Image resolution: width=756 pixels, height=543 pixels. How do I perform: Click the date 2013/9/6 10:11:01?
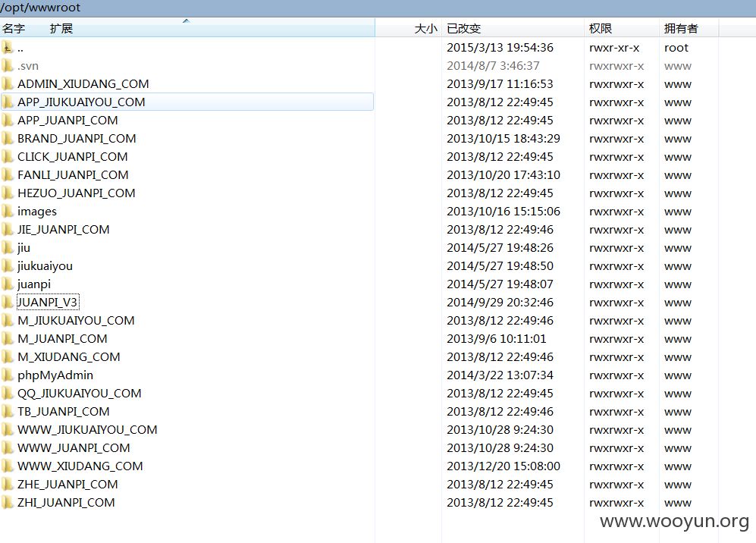click(x=496, y=338)
